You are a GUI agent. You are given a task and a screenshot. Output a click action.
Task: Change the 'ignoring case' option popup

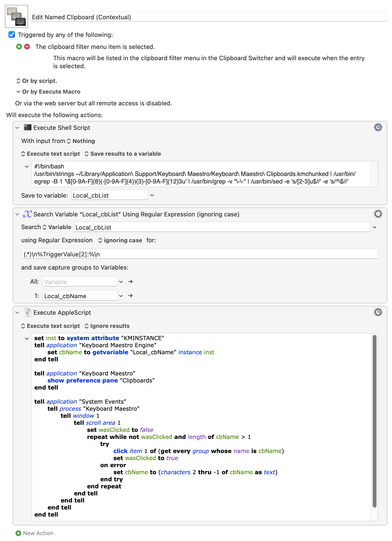[x=120, y=240]
